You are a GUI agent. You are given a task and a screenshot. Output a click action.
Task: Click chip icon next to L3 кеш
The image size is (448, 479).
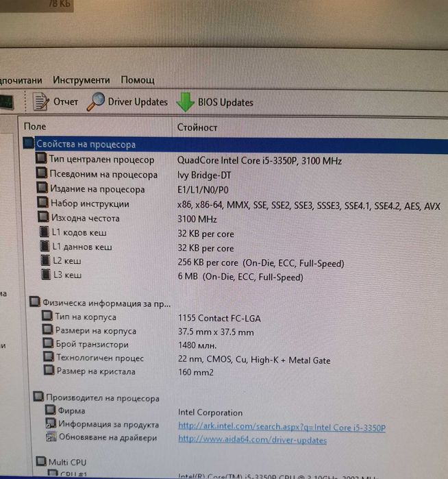(46, 274)
